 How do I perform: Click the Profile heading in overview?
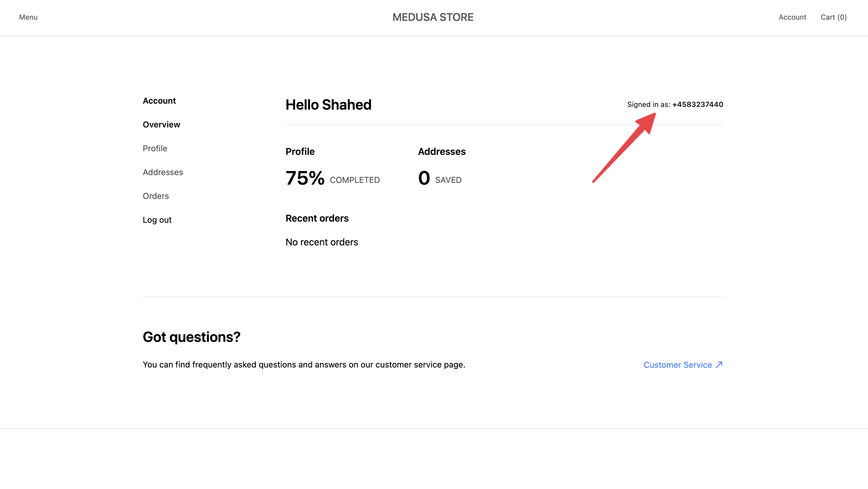[300, 151]
